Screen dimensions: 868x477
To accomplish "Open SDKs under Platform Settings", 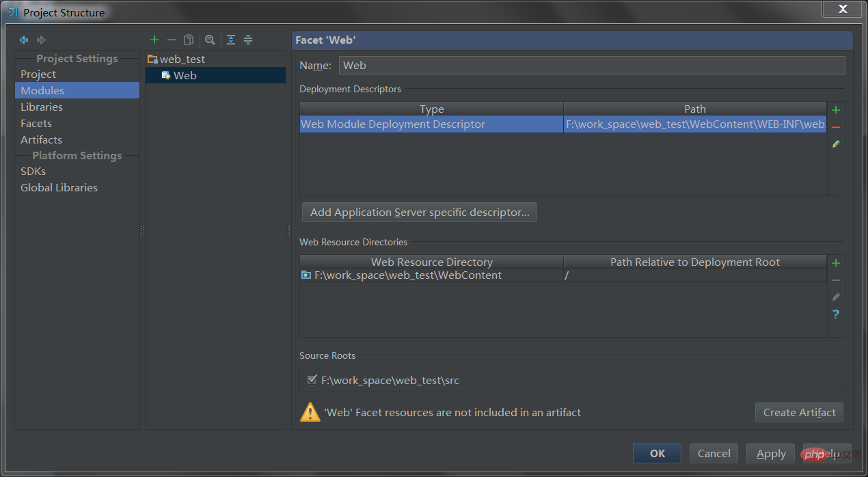I will (33, 171).
